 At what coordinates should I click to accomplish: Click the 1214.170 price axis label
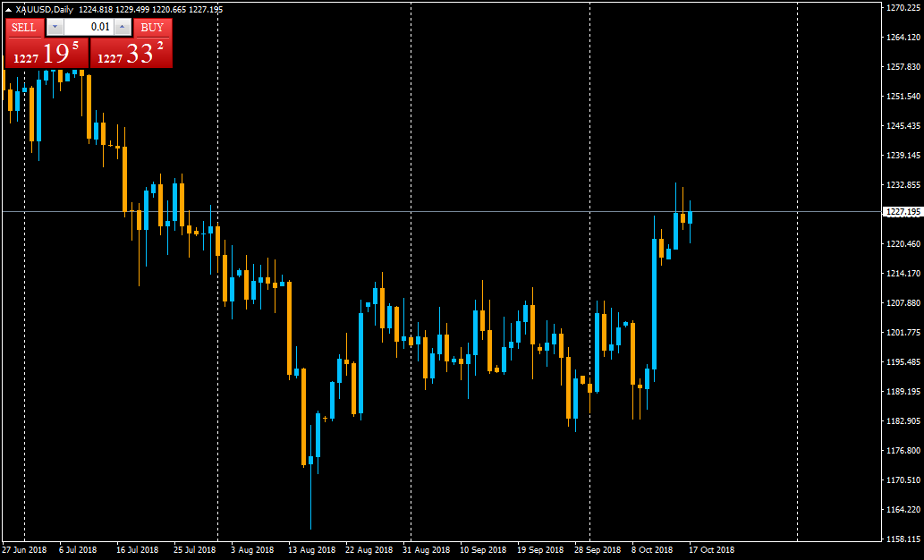pyautogui.click(x=903, y=273)
